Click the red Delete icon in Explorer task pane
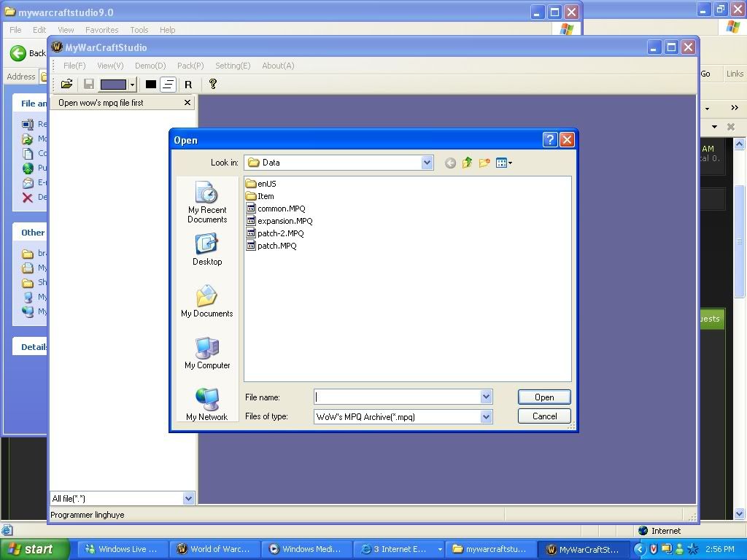Viewport: 747px width, 560px height. [28, 198]
